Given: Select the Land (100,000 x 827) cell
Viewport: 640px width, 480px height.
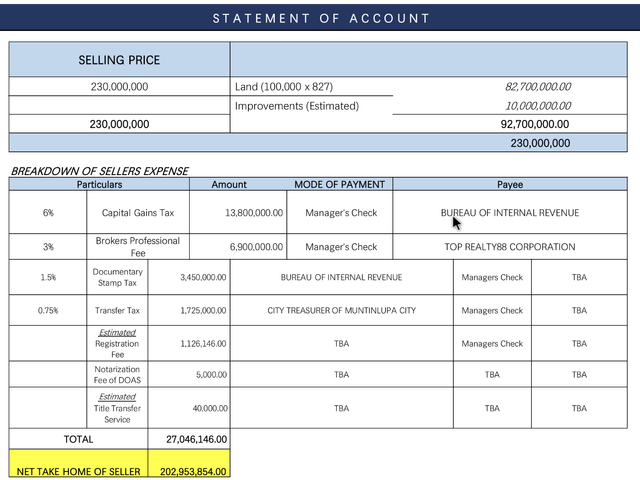Looking at the screenshot, I should point(311,87).
